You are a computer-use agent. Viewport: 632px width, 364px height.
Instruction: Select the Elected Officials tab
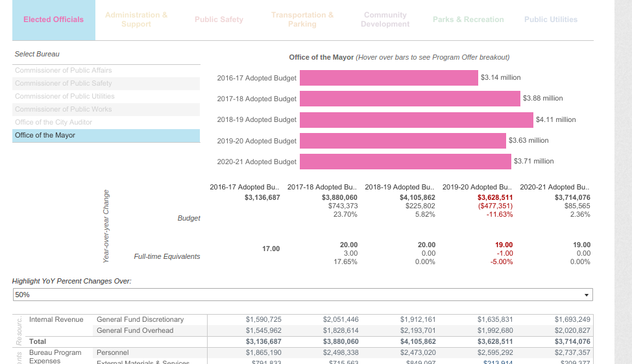[x=54, y=19]
